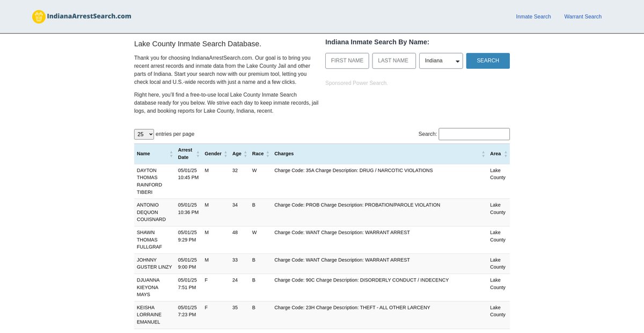The width and height of the screenshot is (644, 333).
Task: Open the Warrant Search nav link
Action: (x=582, y=17)
